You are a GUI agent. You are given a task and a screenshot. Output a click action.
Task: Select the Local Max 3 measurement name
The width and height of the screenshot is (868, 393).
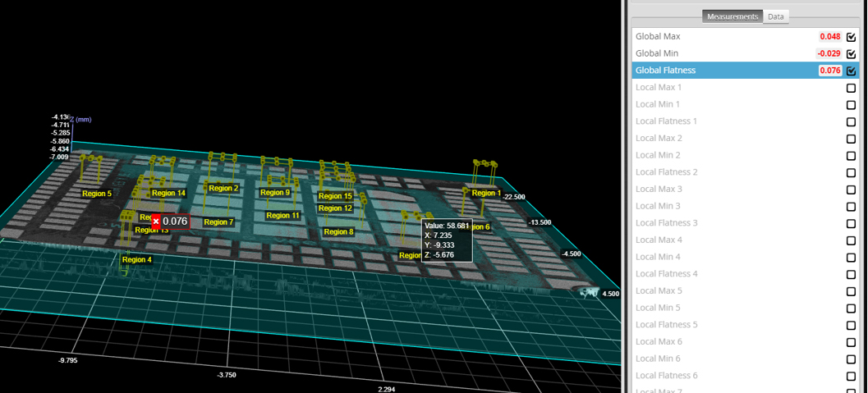pyautogui.click(x=658, y=189)
